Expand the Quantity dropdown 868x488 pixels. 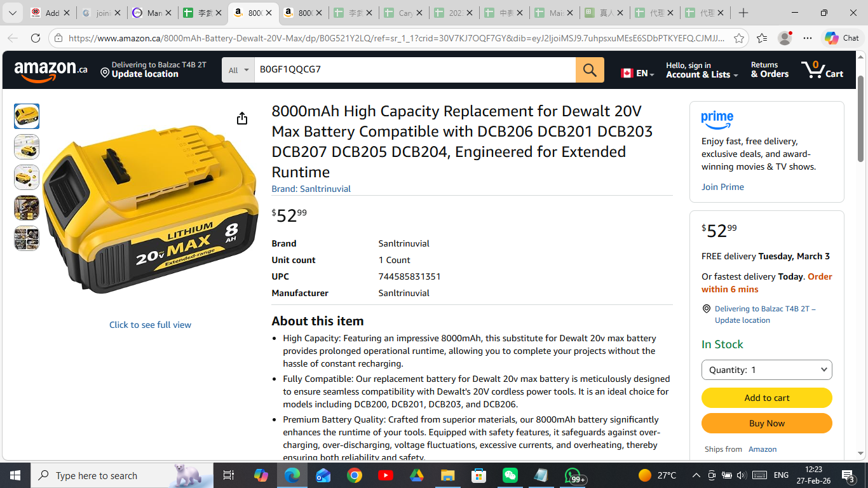[x=766, y=370]
